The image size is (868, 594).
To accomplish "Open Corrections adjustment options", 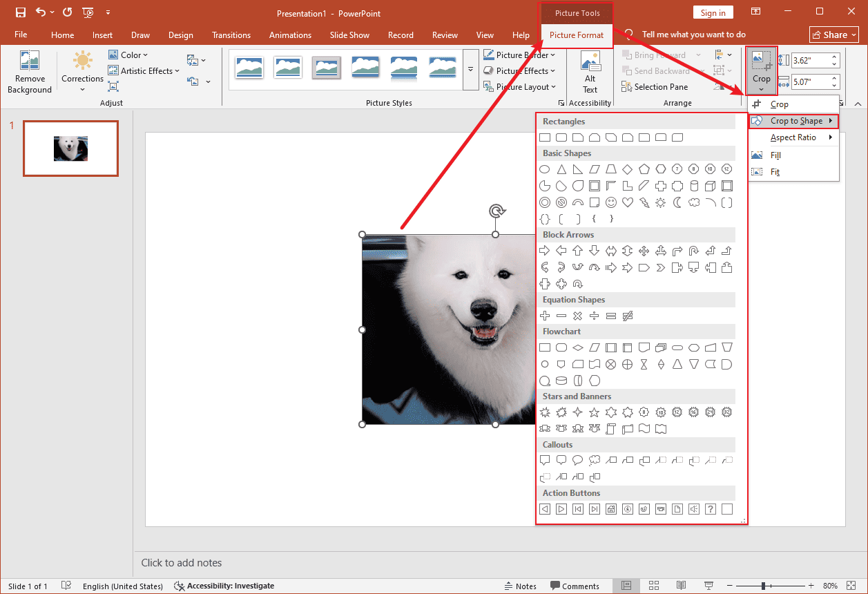I will [x=81, y=71].
